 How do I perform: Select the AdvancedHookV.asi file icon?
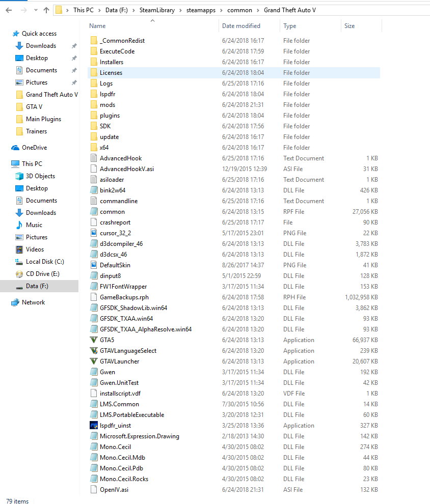[94, 169]
